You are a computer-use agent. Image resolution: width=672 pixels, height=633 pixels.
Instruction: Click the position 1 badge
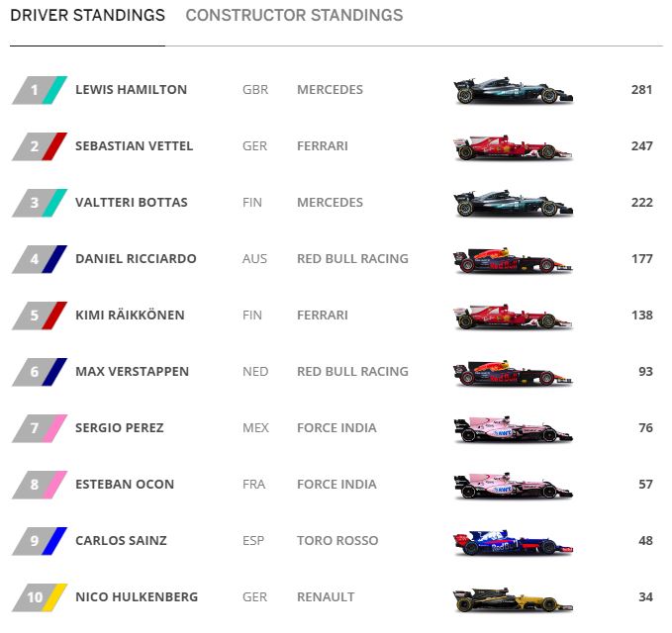40,90
